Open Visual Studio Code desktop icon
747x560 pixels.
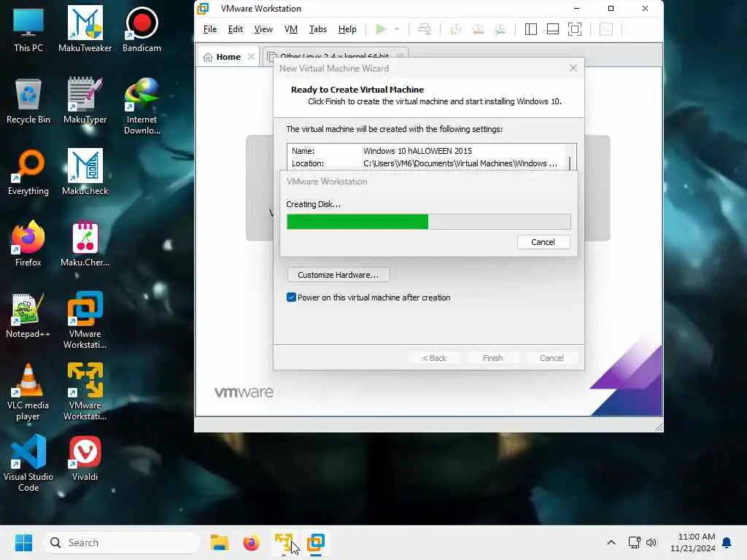click(28, 463)
